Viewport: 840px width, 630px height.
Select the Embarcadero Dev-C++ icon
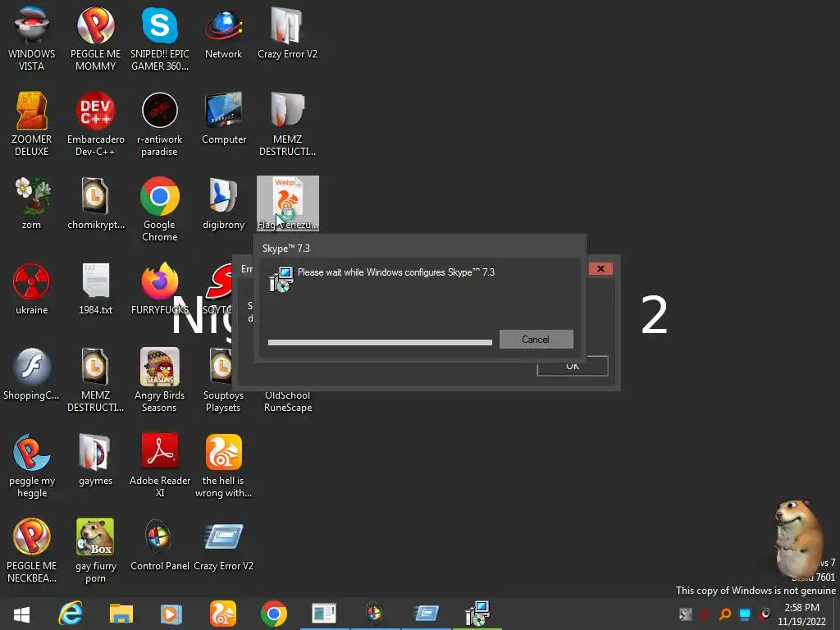pyautogui.click(x=95, y=124)
